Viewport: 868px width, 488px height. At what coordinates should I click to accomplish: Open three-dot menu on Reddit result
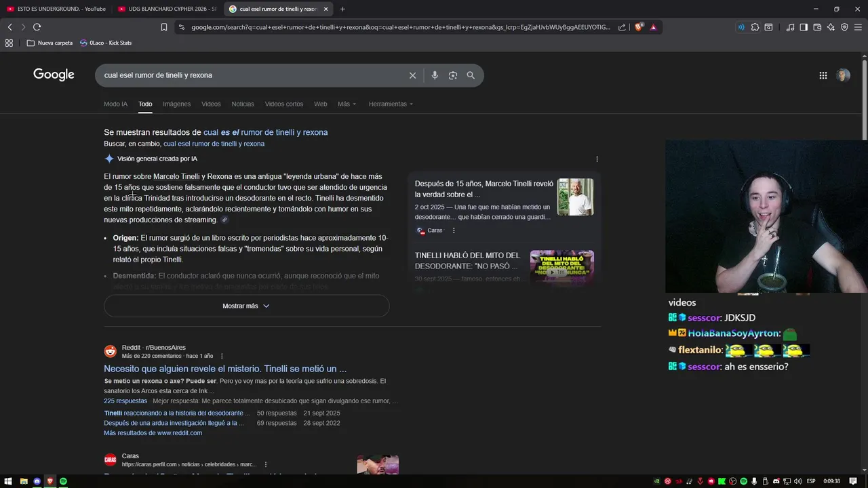click(222, 356)
